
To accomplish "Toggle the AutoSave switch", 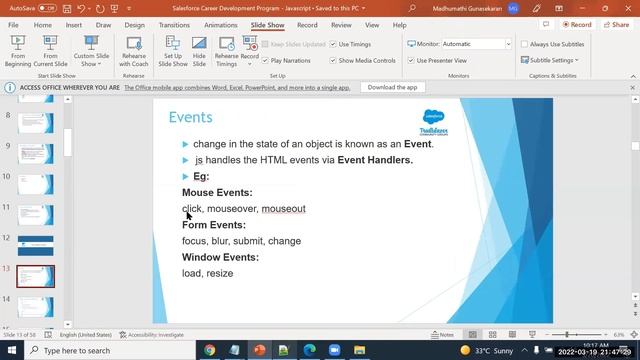I will tap(47, 8).
